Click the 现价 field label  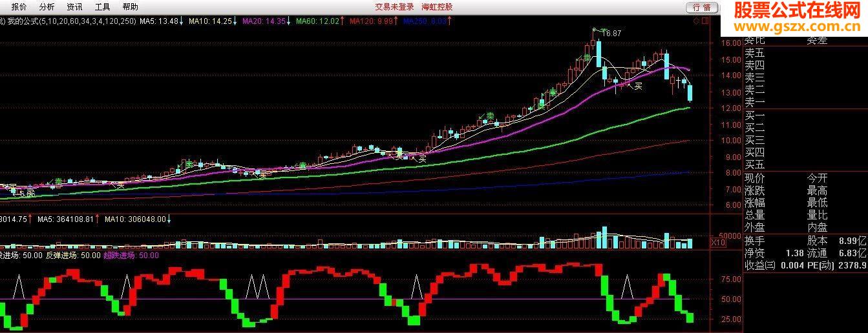[x=754, y=179]
